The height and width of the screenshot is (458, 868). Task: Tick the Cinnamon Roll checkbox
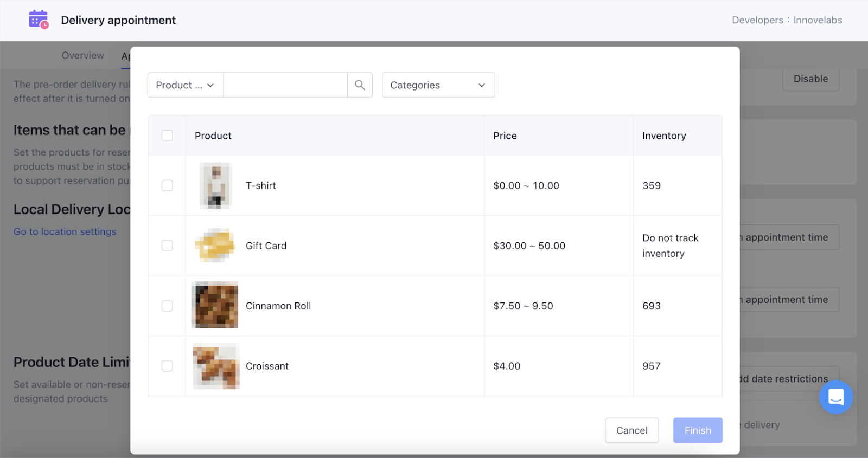(167, 306)
